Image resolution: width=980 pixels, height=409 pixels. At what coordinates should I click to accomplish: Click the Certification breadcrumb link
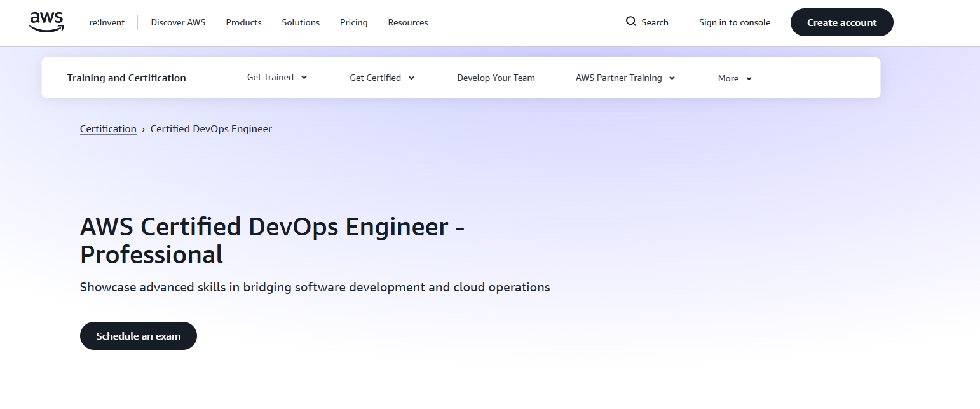[x=108, y=128]
